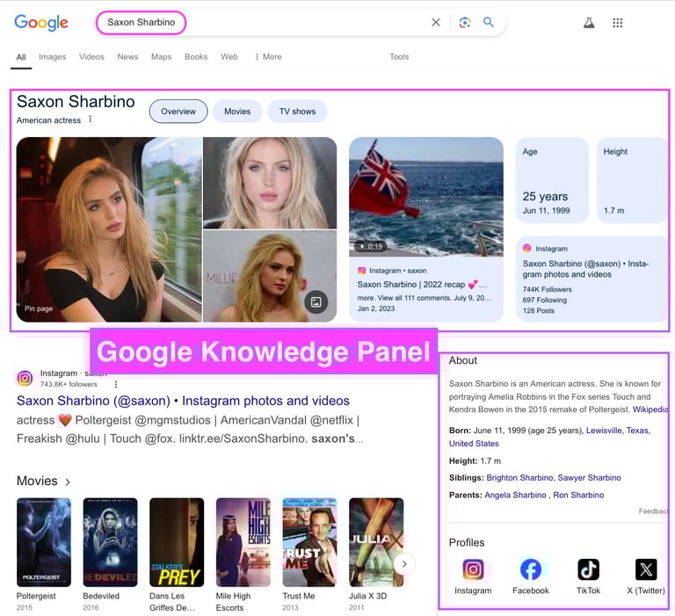Open the Brighton Sharbino sibling link
This screenshot has width=675, height=616.
click(519, 478)
